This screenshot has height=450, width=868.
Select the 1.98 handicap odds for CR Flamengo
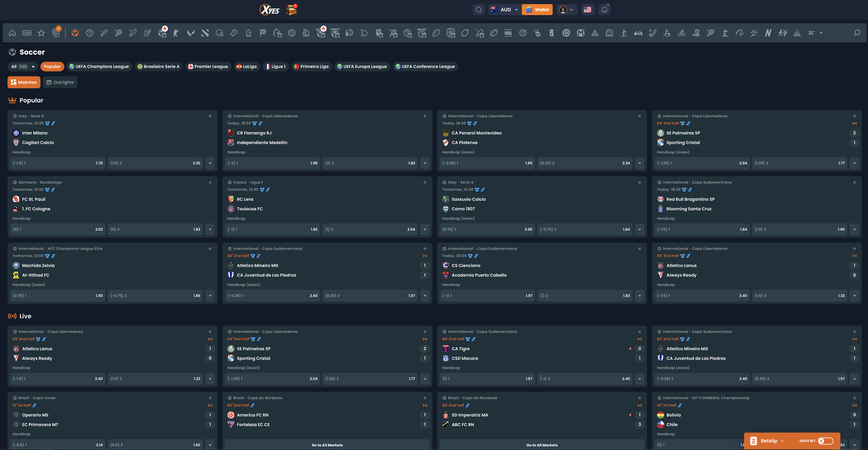(x=272, y=163)
